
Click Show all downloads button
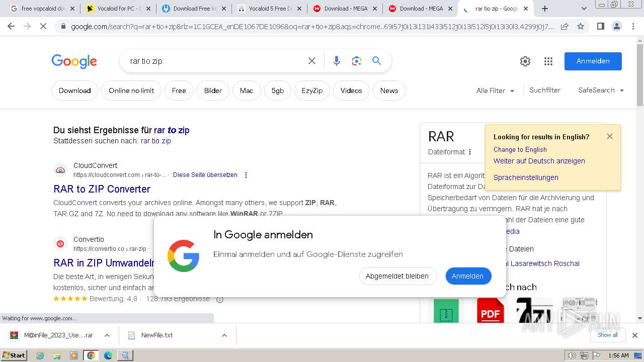tap(608, 335)
